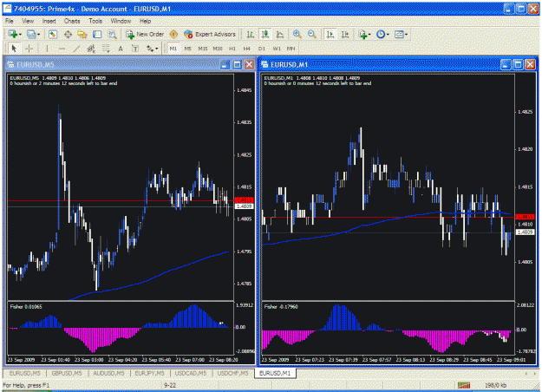Viewport: 542px width, 392px height.
Task: Click the Fisher -0.17960 indicator label
Action: coord(281,307)
